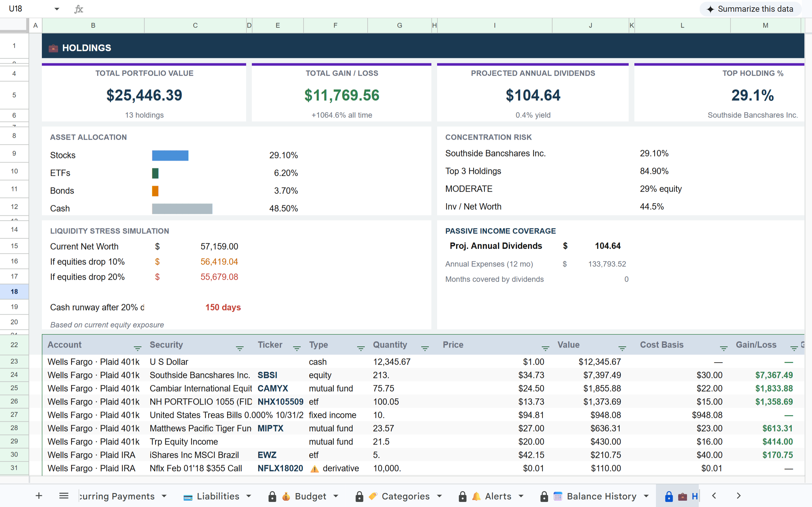
Task: Switch to the Alerts sheet tab
Action: [498, 496]
